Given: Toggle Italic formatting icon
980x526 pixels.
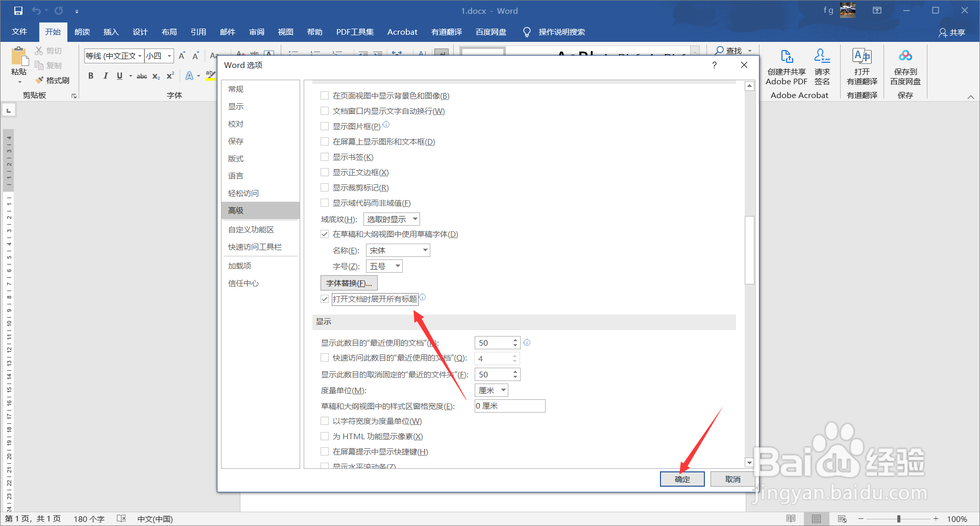Looking at the screenshot, I should 105,76.
